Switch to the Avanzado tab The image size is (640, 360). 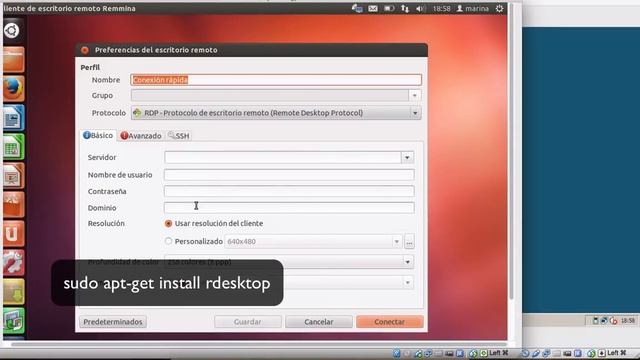(x=141, y=136)
